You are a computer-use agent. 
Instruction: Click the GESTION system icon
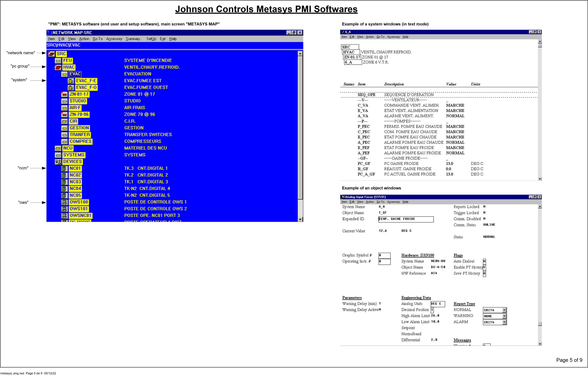[64, 128]
